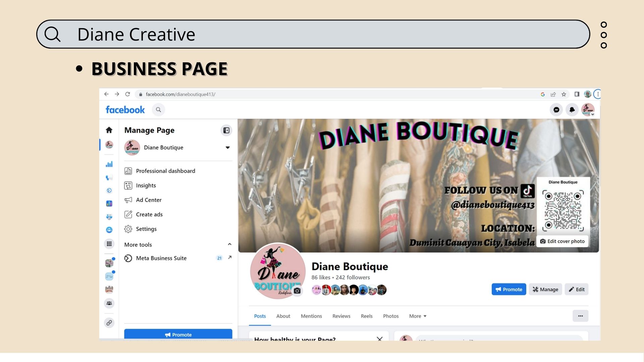The height and width of the screenshot is (362, 644).
Task: Expand the More tab dropdown
Action: coord(418,316)
